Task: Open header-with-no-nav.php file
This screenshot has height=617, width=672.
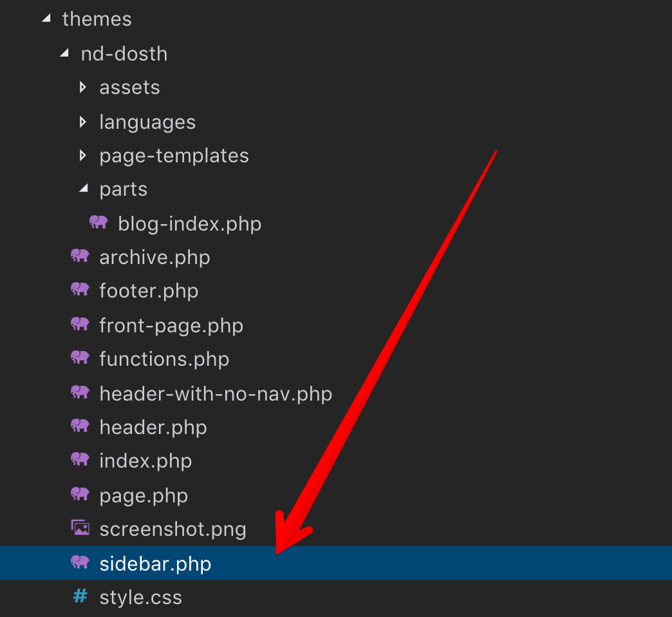Action: 216,393
